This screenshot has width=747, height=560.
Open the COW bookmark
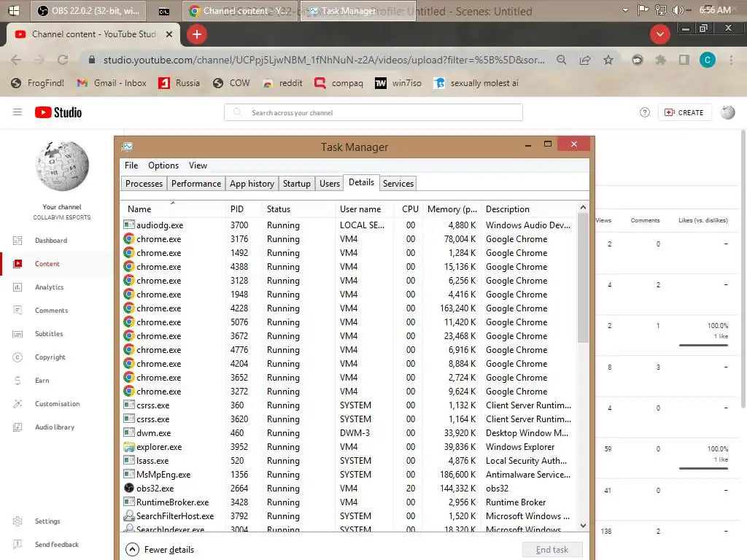(x=231, y=83)
